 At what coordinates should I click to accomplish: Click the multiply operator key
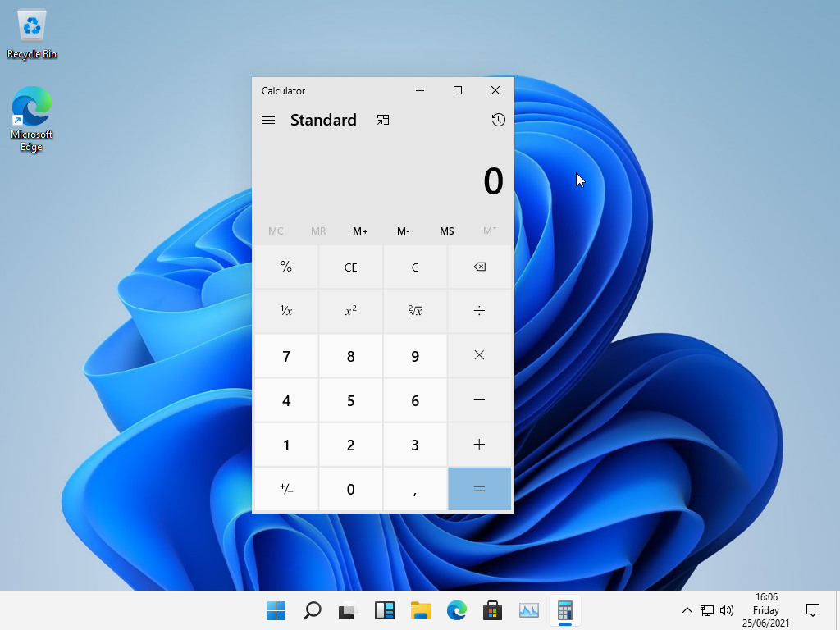tap(479, 355)
